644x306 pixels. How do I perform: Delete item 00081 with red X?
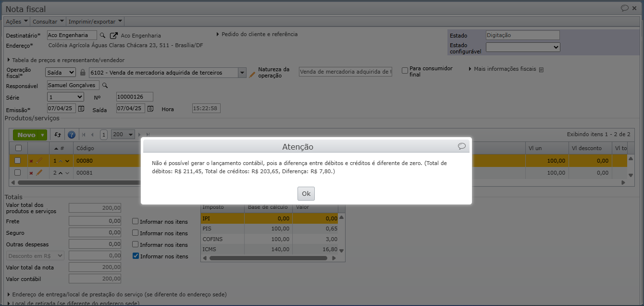[31, 173]
